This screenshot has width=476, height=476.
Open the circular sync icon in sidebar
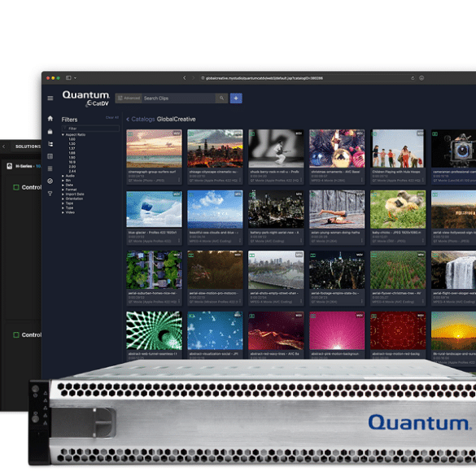tap(50, 181)
